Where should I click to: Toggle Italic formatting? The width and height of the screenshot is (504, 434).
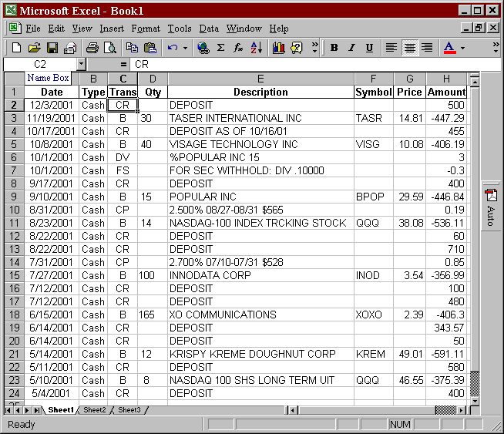pyautogui.click(x=351, y=48)
